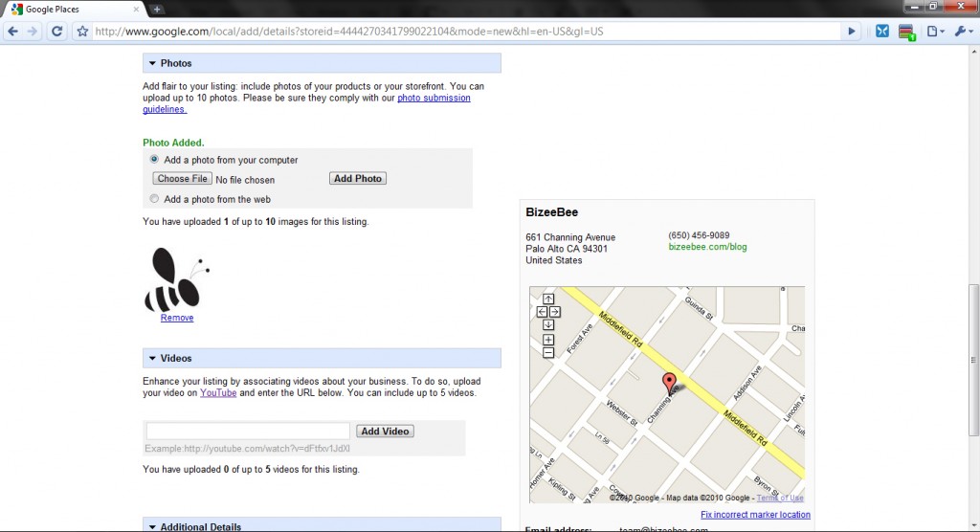Open the wrench settings menu
Viewport: 980px width, 532px height.
(x=963, y=32)
